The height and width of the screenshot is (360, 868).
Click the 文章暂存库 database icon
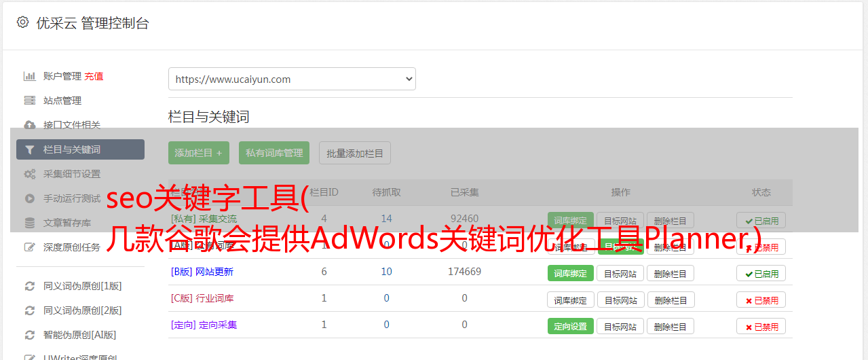30,223
